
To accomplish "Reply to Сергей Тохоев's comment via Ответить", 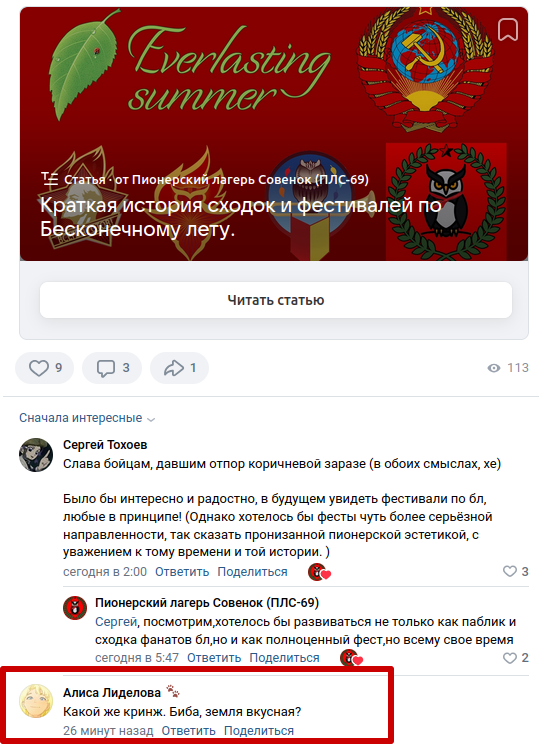I will (182, 572).
